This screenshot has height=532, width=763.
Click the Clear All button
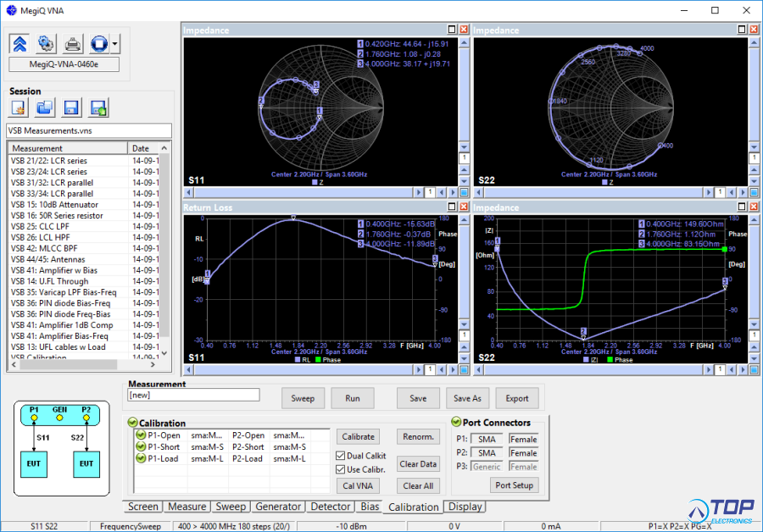click(418, 485)
